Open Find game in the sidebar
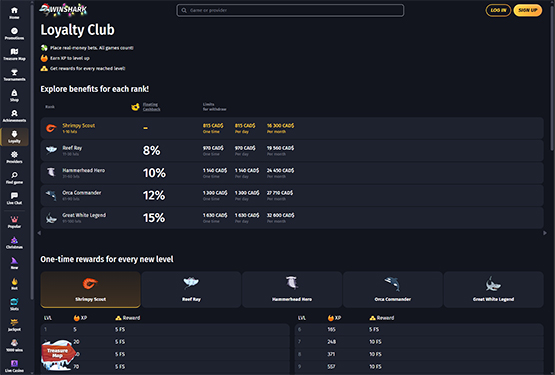The width and height of the screenshot is (555, 375). pos(14,177)
